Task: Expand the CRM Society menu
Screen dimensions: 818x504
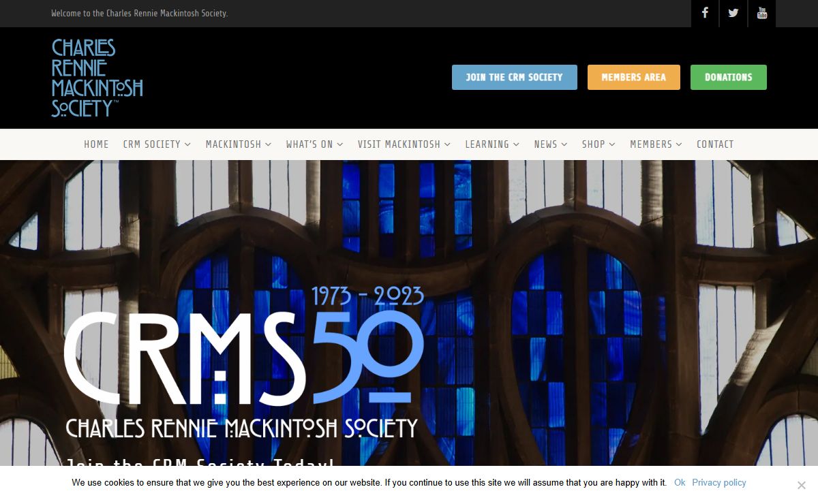Action: (157, 144)
